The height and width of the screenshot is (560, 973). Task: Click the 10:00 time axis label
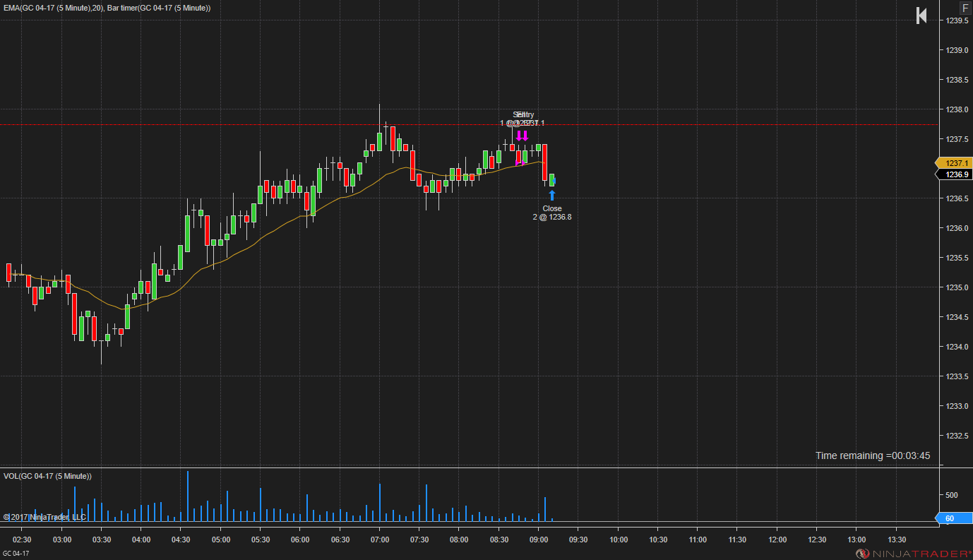pos(619,540)
